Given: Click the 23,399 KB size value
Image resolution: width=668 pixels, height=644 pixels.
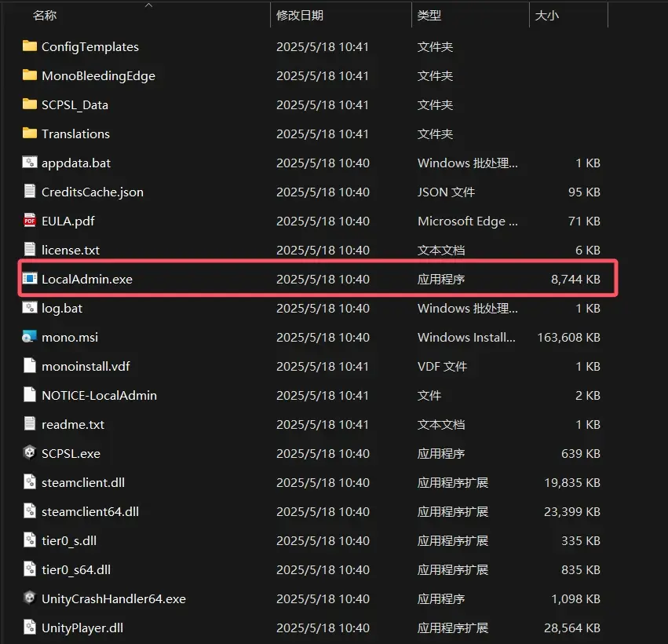Looking at the screenshot, I should (572, 511).
